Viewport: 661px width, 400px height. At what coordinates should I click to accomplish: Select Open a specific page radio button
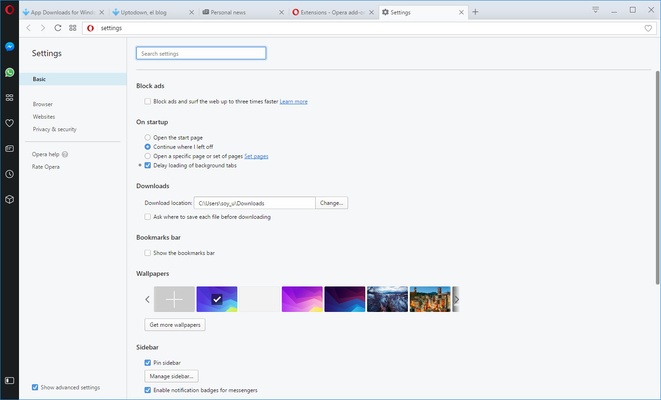[148, 156]
